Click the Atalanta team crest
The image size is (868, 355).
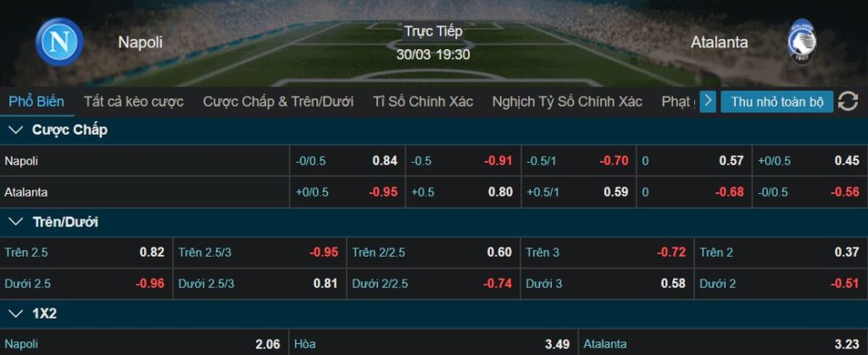800,42
